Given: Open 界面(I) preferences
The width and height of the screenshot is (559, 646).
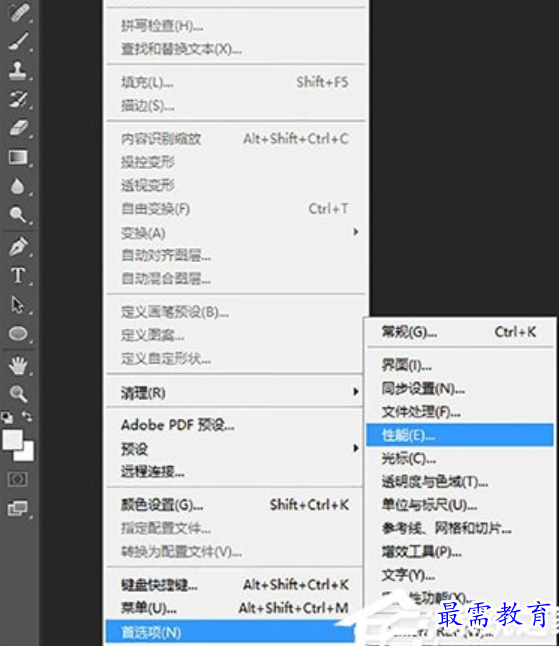Looking at the screenshot, I should (x=460, y=365).
